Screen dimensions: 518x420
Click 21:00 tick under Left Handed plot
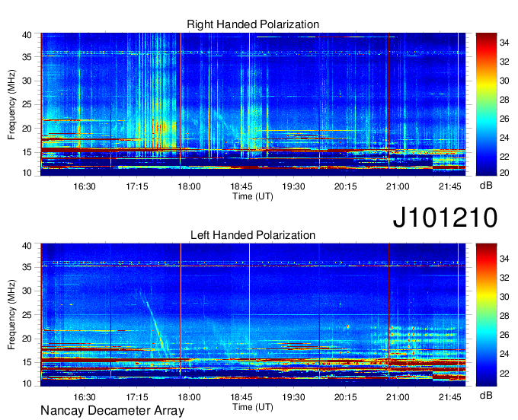[398, 397]
